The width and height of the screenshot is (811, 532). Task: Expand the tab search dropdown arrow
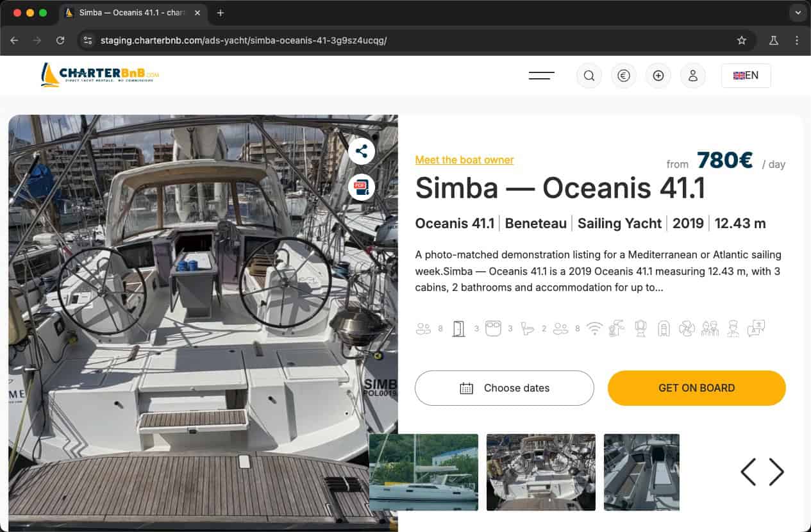798,13
